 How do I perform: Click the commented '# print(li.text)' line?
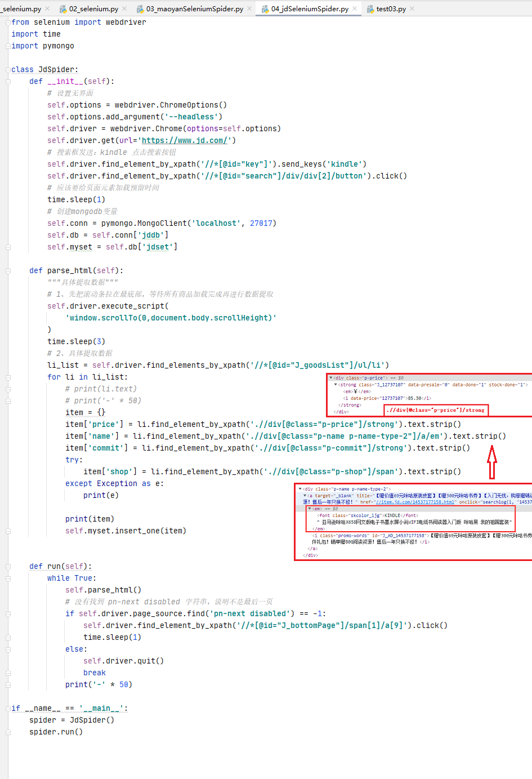(x=101, y=389)
